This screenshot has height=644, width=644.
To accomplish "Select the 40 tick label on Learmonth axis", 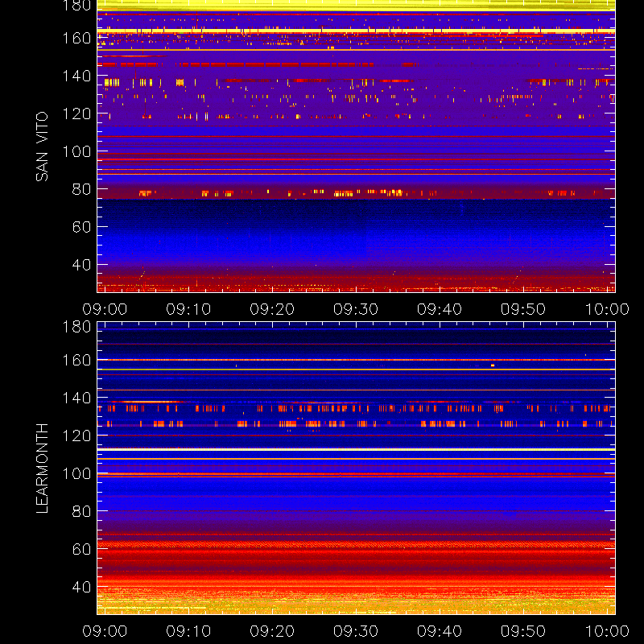I will (81, 587).
